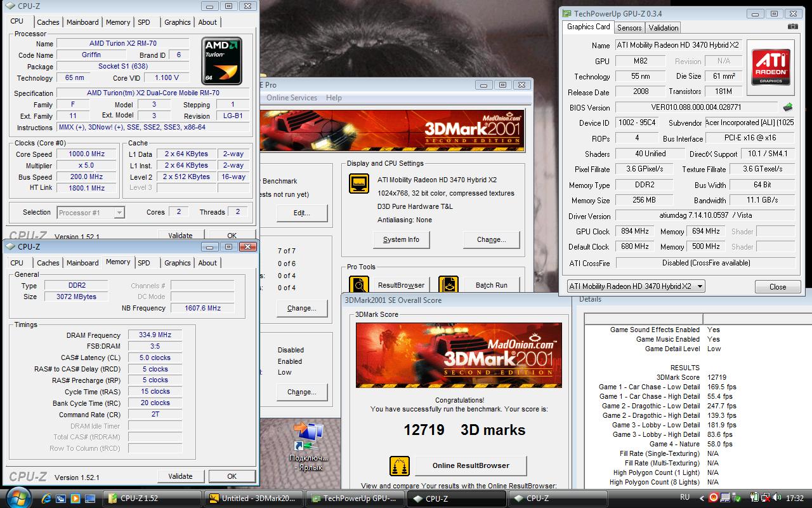Click the 12719 3D marks score text
This screenshot has height=508, width=812.
[464, 430]
